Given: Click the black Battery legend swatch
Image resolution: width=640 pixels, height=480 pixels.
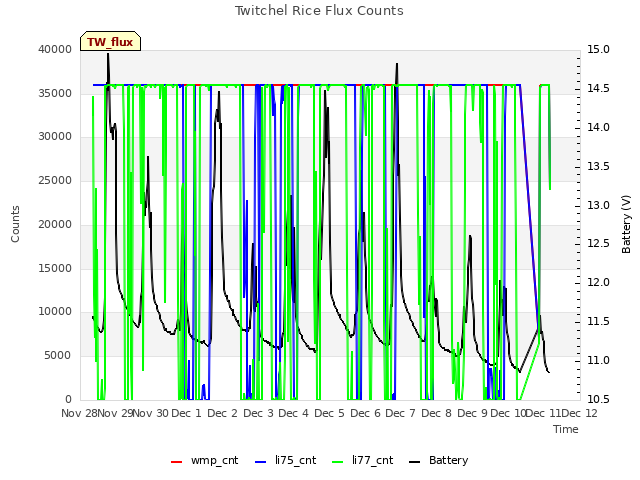Looking at the screenshot, I should click(x=414, y=462).
